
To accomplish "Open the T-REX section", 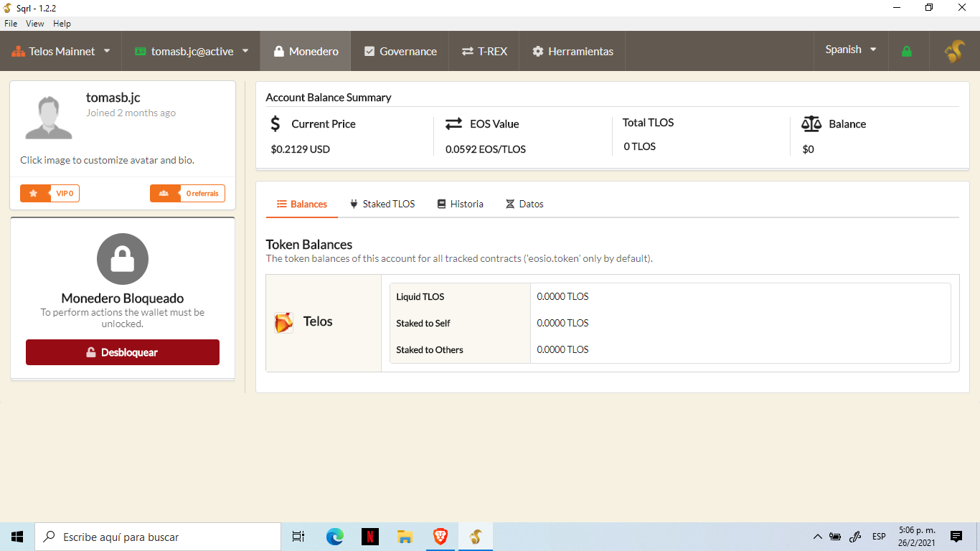I will (484, 51).
